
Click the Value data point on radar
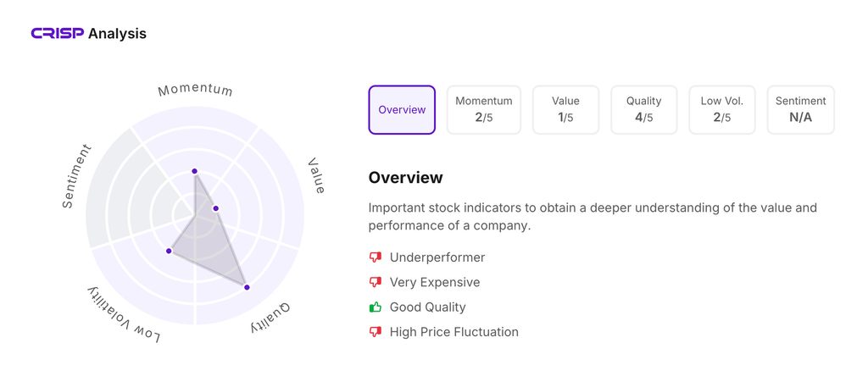pyautogui.click(x=216, y=208)
